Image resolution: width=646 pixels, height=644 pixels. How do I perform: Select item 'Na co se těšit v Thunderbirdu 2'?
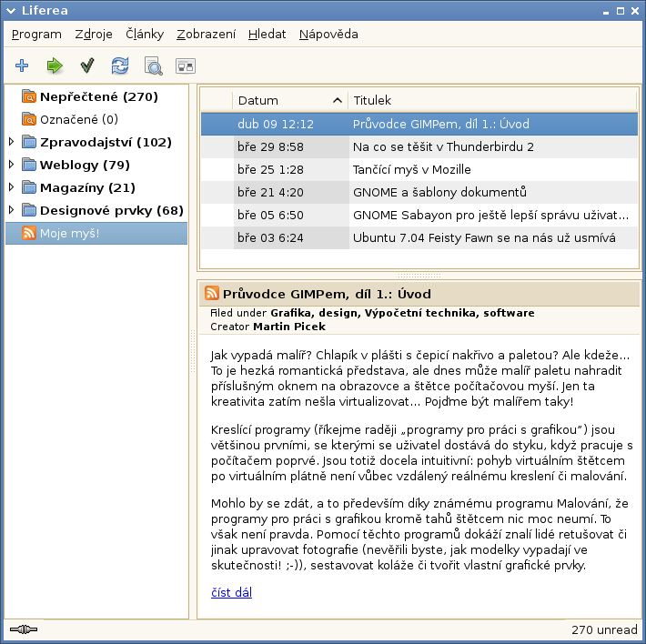419,146
